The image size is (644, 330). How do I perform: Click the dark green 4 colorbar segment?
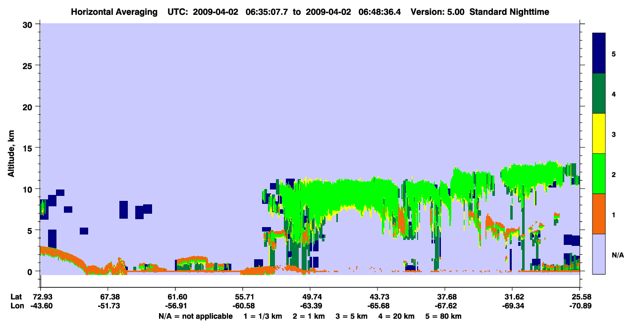(x=599, y=94)
